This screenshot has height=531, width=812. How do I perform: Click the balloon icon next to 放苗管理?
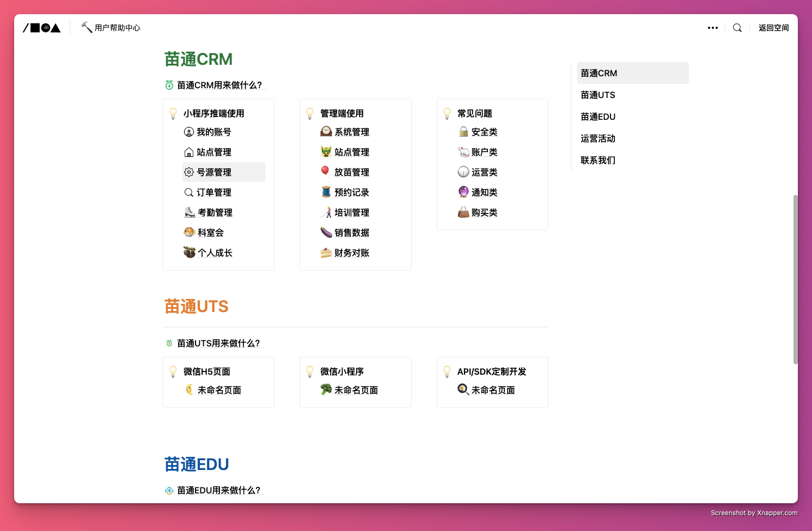[325, 172]
